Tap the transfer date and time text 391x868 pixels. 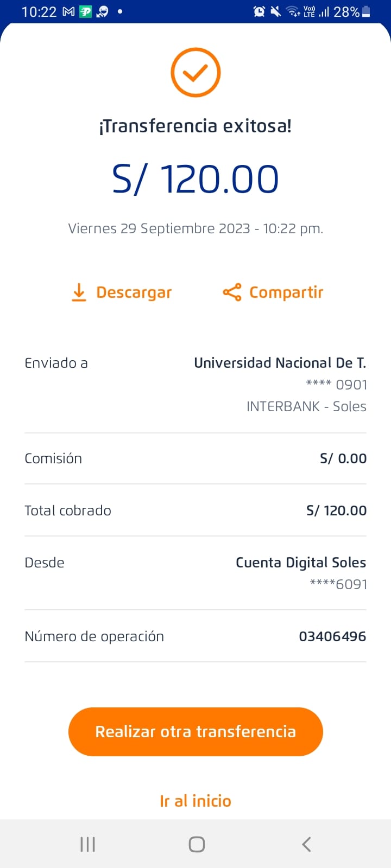click(195, 228)
